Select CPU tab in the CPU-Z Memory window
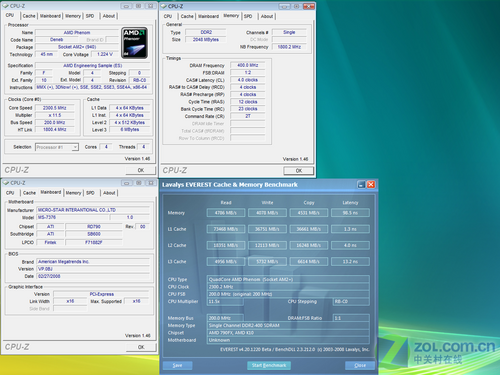This screenshot has height=375, width=500. coord(168,16)
